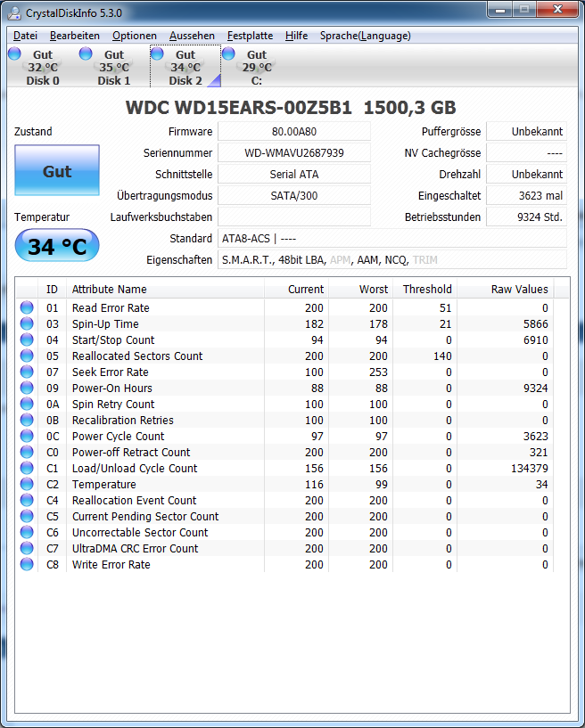The width and height of the screenshot is (585, 728).
Task: Click the drive title WDC WD15EARS-00Z5B1
Action: click(238, 107)
